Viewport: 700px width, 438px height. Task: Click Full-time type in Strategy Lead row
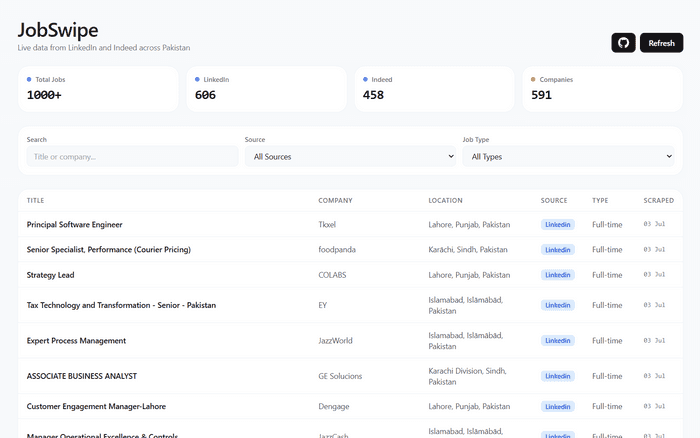(x=607, y=275)
